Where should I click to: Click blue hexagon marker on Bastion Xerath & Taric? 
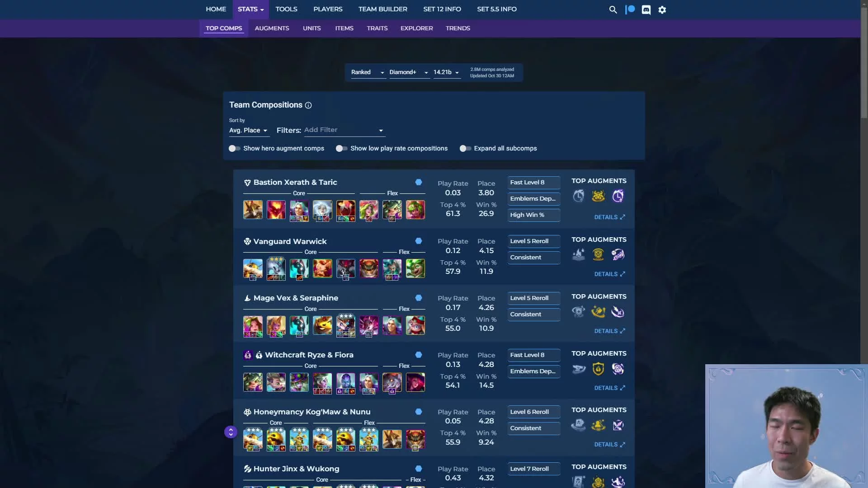coord(419,182)
